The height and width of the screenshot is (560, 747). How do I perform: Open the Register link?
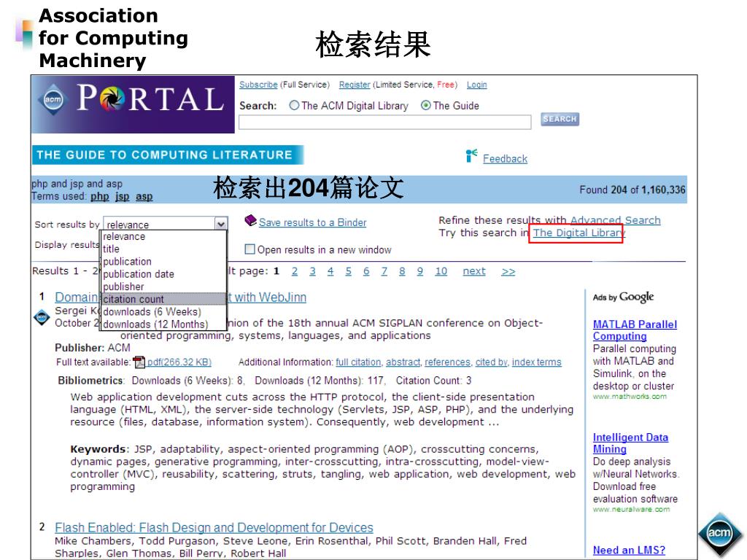click(355, 85)
